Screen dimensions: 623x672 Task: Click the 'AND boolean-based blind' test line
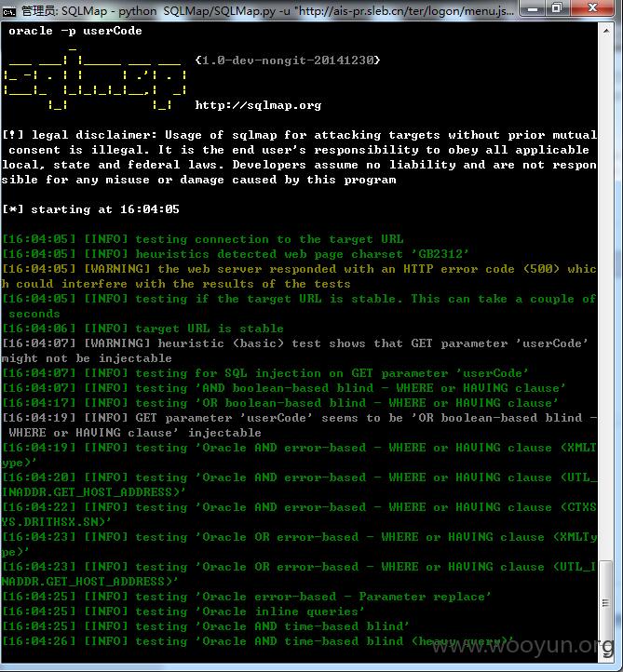(284, 388)
